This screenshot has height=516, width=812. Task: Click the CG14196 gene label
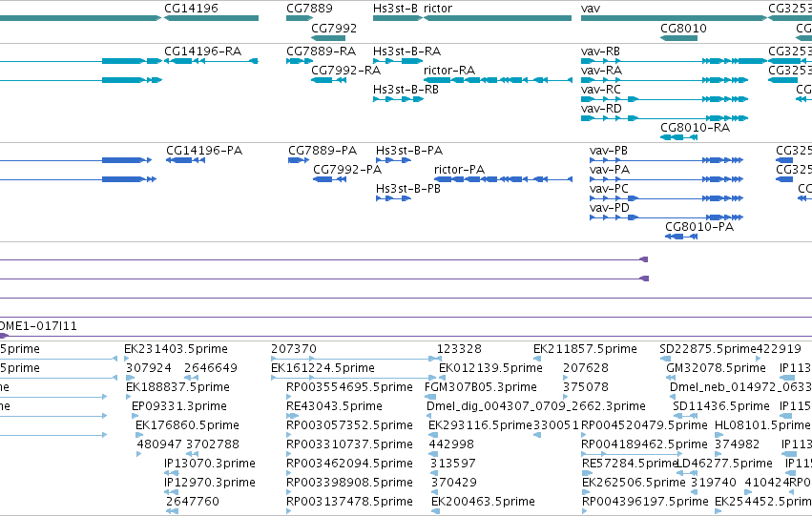pyautogui.click(x=191, y=9)
